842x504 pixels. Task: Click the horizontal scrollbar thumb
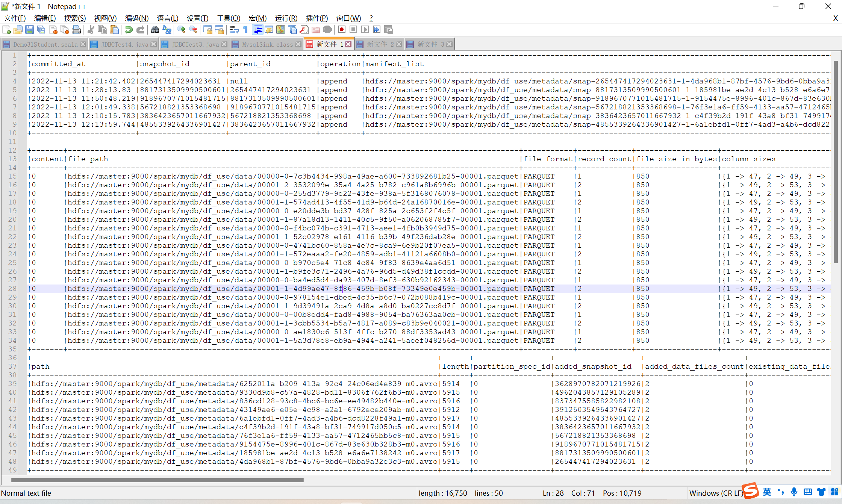point(157,480)
